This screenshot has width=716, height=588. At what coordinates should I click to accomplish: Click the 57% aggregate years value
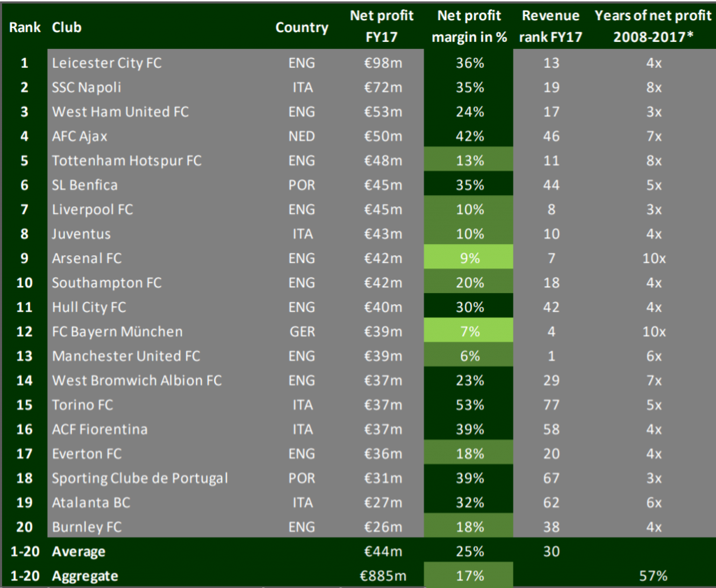tap(653, 576)
